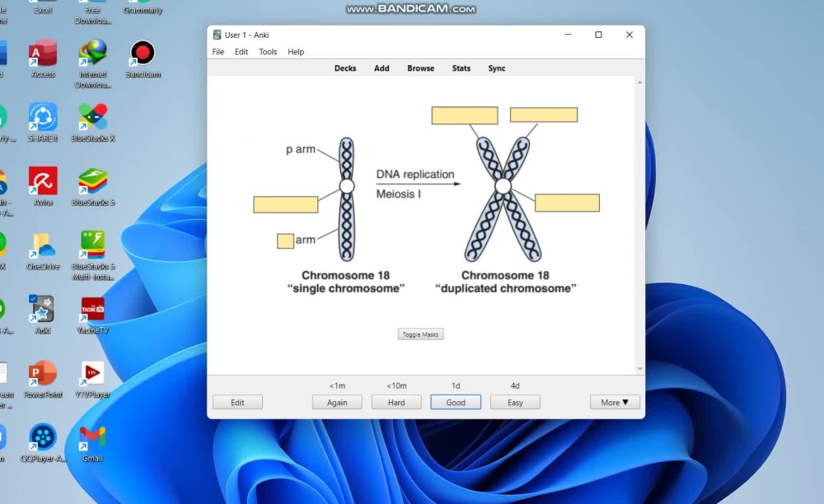Viewport: 824px width, 504px height.
Task: Rate card as Good
Action: pos(456,402)
